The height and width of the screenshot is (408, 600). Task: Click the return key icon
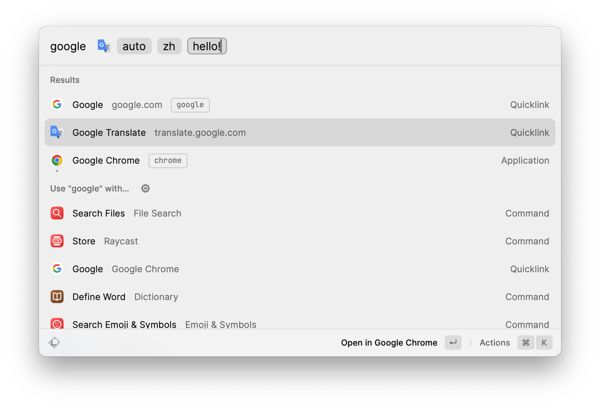(x=453, y=343)
